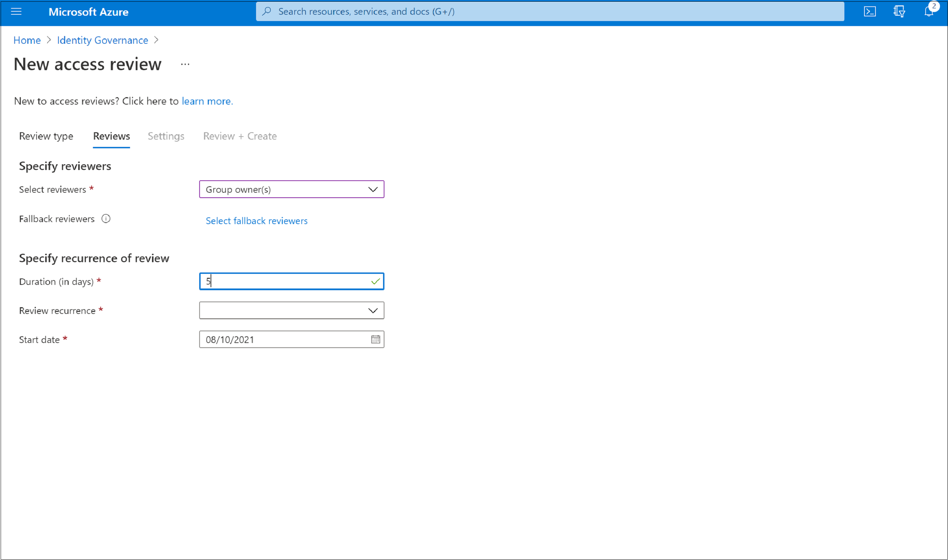This screenshot has height=560, width=948.
Task: Click the Start date input field
Action: pos(291,339)
